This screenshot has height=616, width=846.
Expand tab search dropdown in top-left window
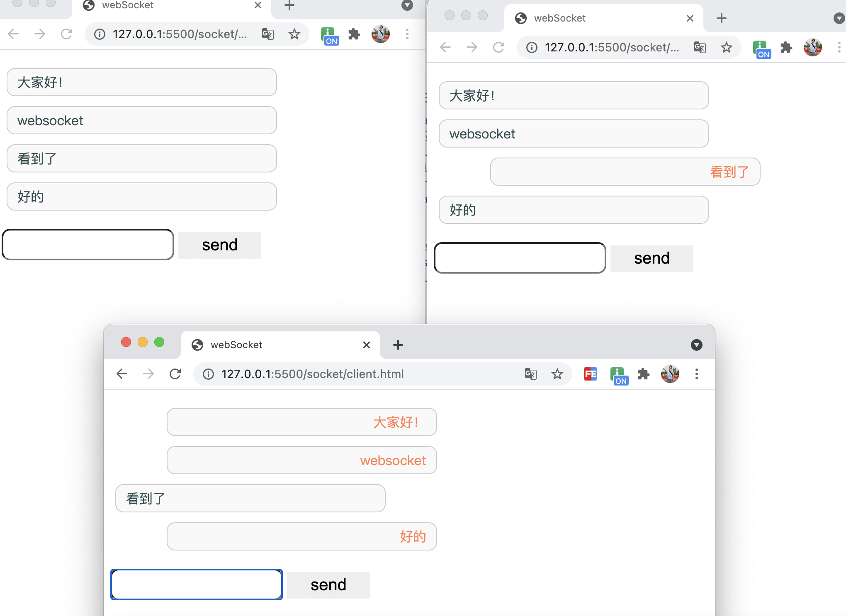click(x=407, y=5)
